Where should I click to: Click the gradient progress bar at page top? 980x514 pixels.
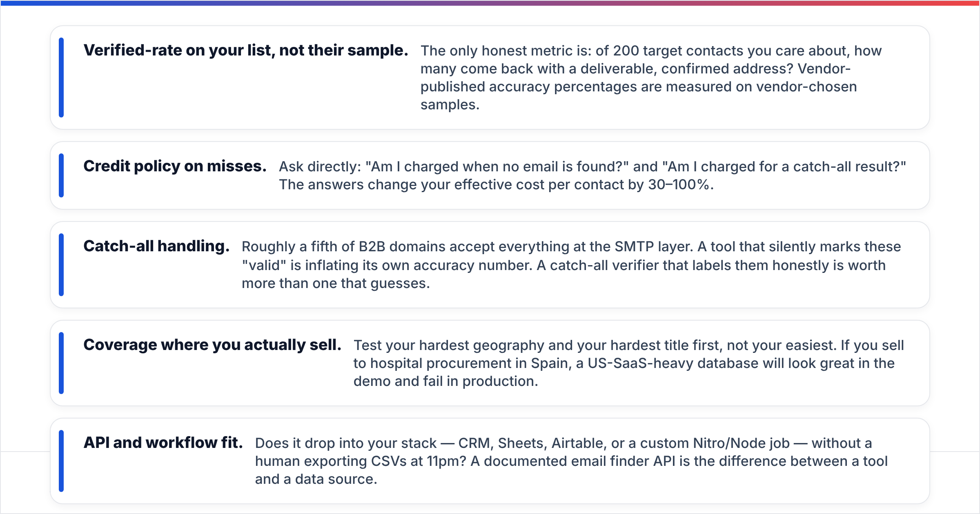(x=490, y=3)
